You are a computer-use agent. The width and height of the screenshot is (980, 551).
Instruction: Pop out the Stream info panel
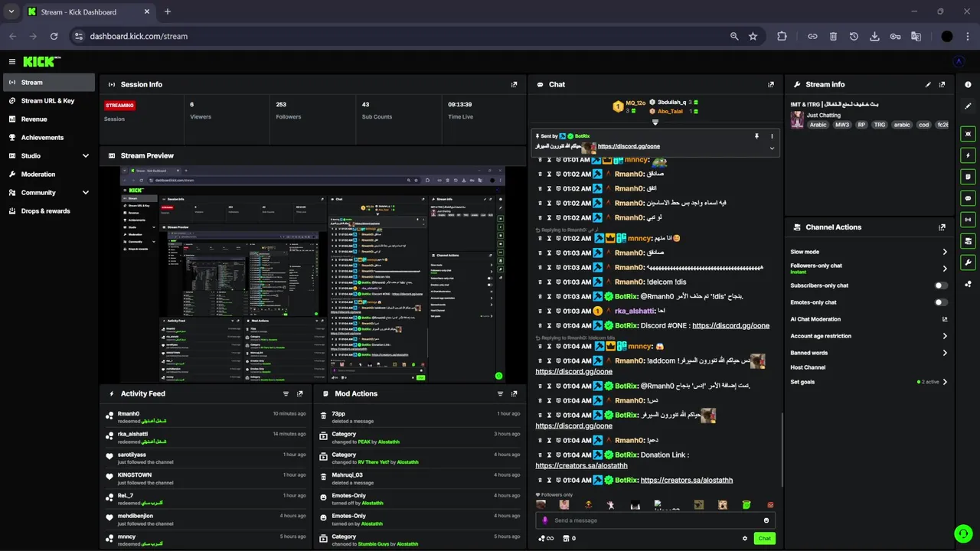tap(942, 84)
